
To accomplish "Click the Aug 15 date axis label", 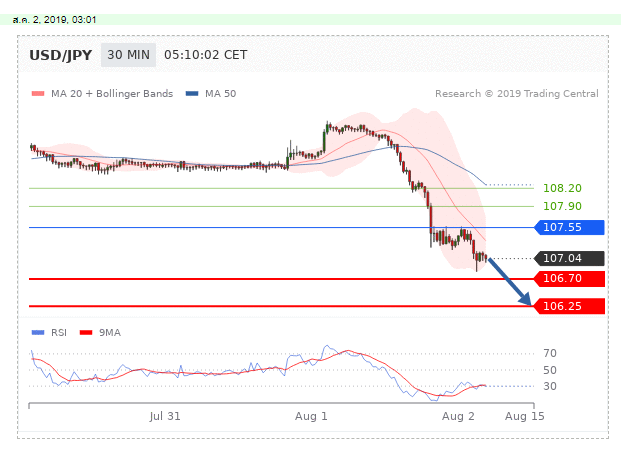I will (x=525, y=416).
